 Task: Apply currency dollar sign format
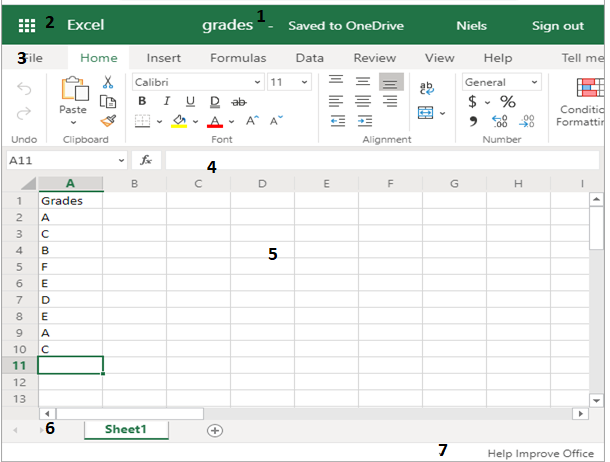(x=472, y=102)
